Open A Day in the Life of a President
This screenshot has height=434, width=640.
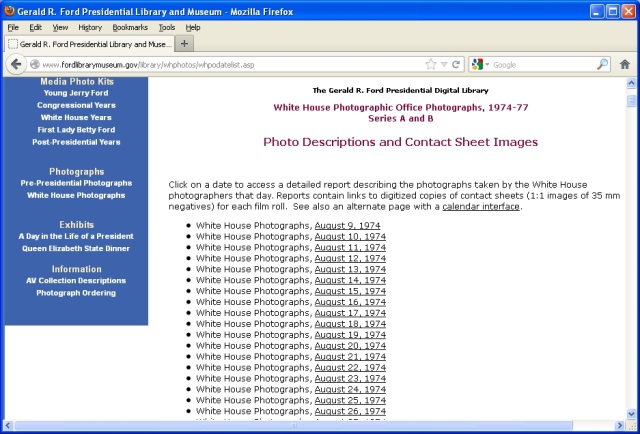(76, 236)
